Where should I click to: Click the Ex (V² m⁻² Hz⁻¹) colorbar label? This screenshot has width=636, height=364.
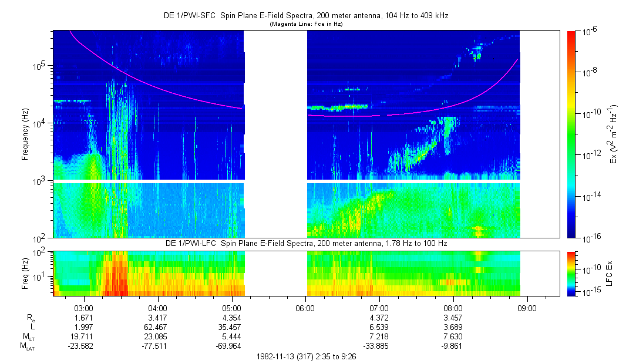pos(613,134)
